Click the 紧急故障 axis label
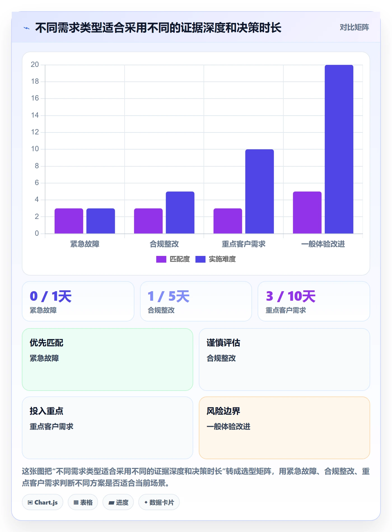Viewport: 392px width, 532px height. pos(85,244)
